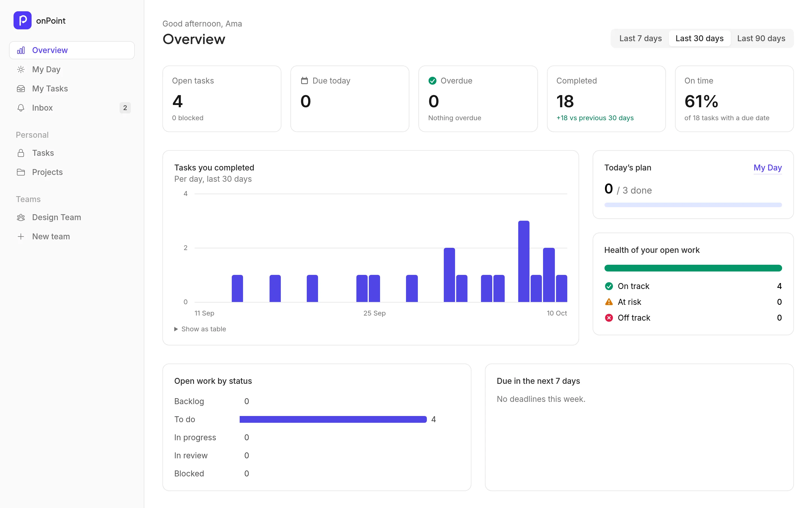Click the At risk warning triangle icon
The image size is (812, 508).
609,302
